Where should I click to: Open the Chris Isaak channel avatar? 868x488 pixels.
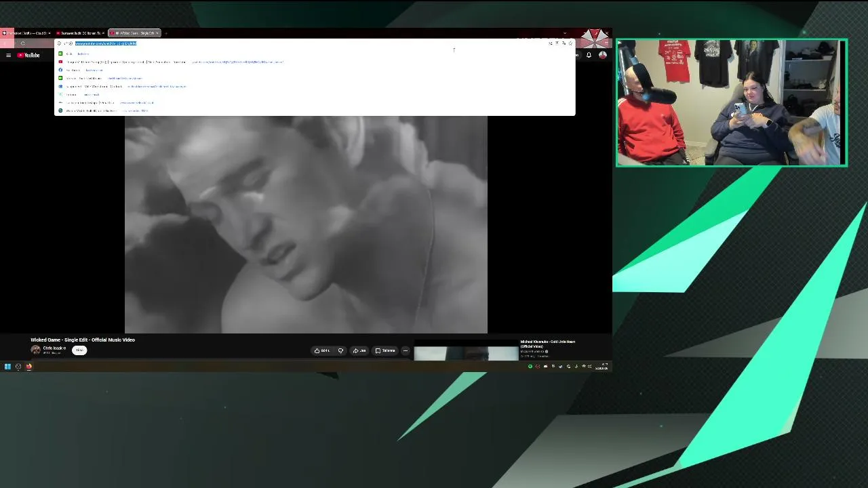click(35, 350)
